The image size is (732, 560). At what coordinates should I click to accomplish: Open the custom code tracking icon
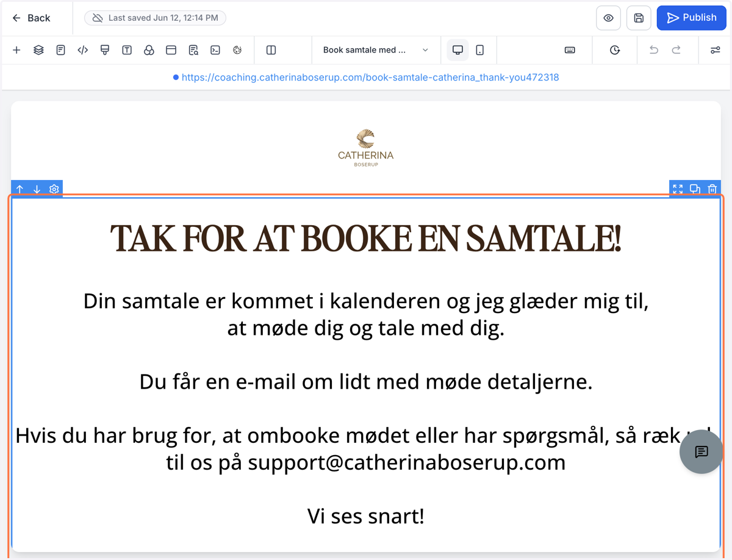point(83,50)
